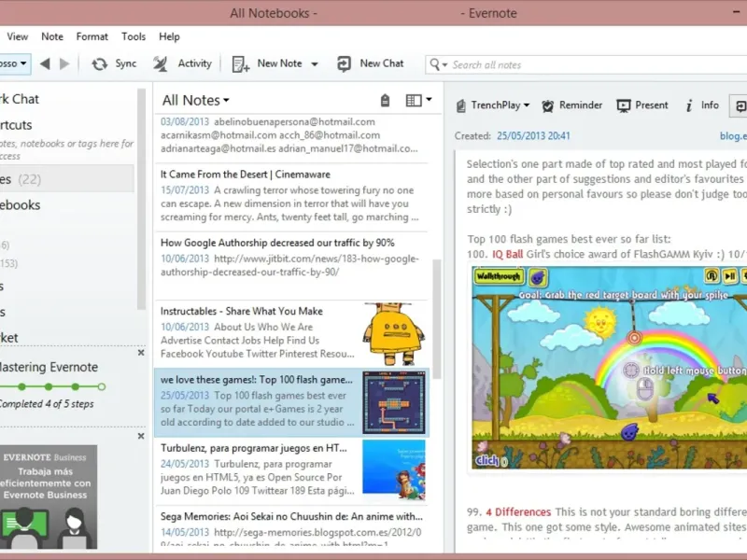Image resolution: width=747 pixels, height=560 pixels.
Task: Click the Back navigation arrow
Action: tap(45, 63)
